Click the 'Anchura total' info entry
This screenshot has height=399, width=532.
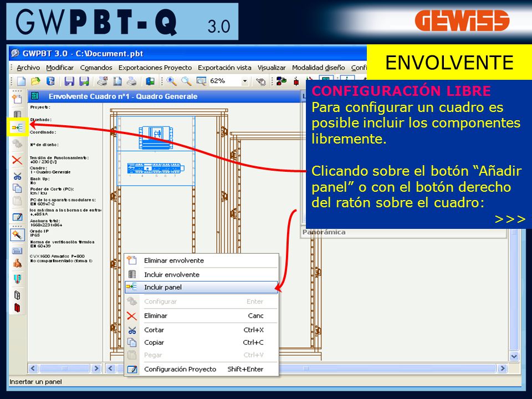[46, 223]
